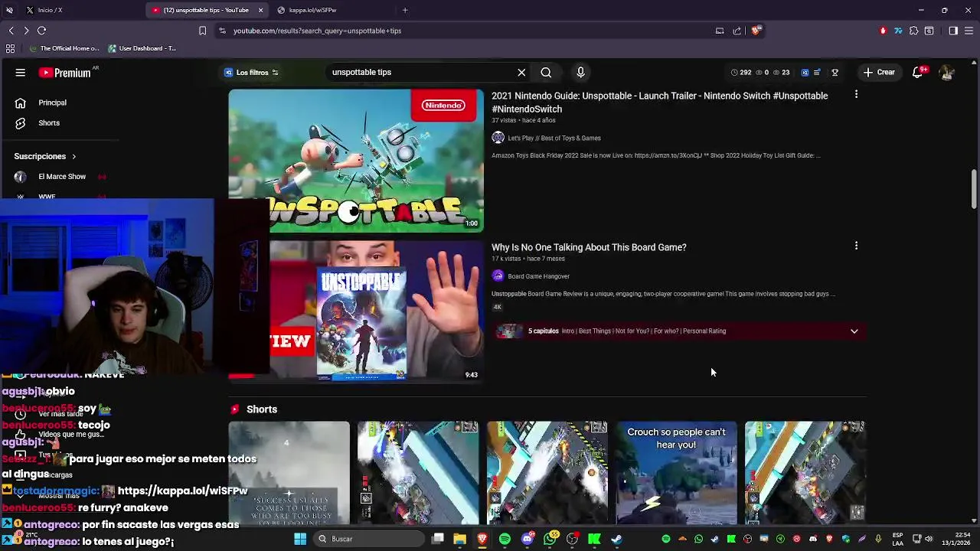Run search with the magnifier button
The height and width of the screenshot is (551, 980).
[x=546, y=72]
